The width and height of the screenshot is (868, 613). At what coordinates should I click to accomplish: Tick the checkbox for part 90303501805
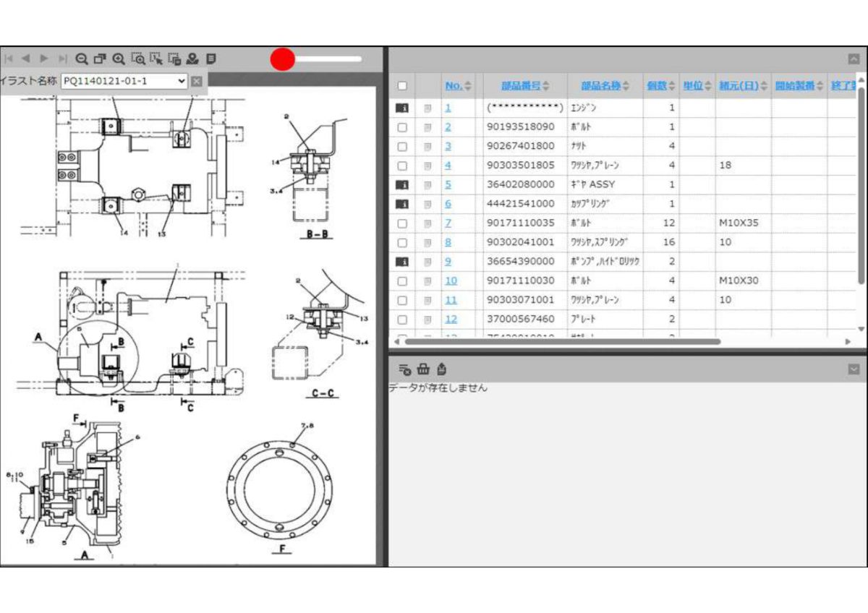tap(402, 166)
